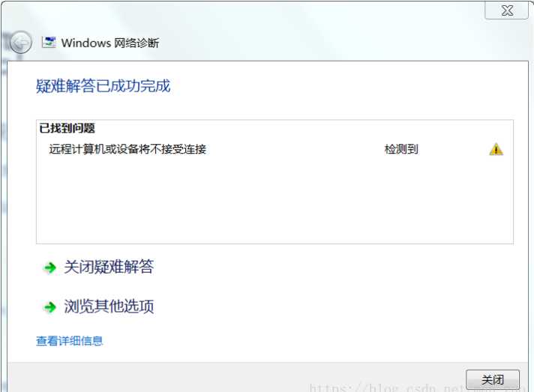Select the 远程计算机或设备将不接受连接 problem row
The height and width of the screenshot is (392, 534).
coord(274,149)
